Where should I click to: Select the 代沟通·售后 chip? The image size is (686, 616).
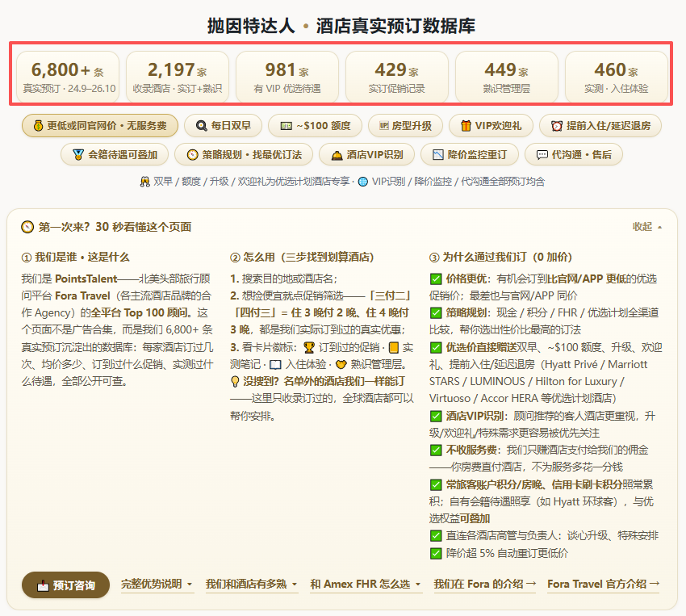coord(574,155)
